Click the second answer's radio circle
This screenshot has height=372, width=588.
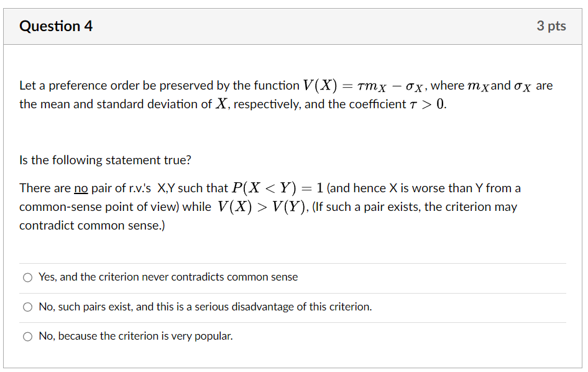27,307
